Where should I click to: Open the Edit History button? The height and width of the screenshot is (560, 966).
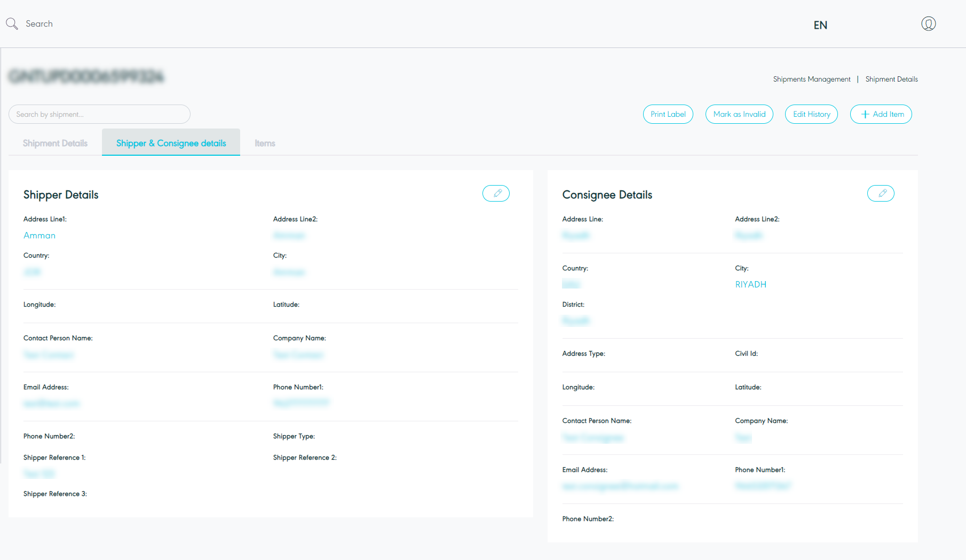pos(811,114)
